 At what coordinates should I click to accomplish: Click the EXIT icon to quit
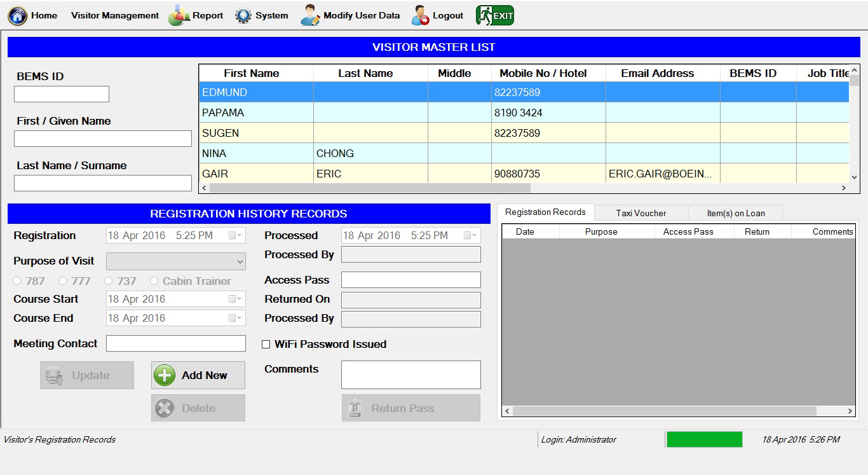pos(494,14)
